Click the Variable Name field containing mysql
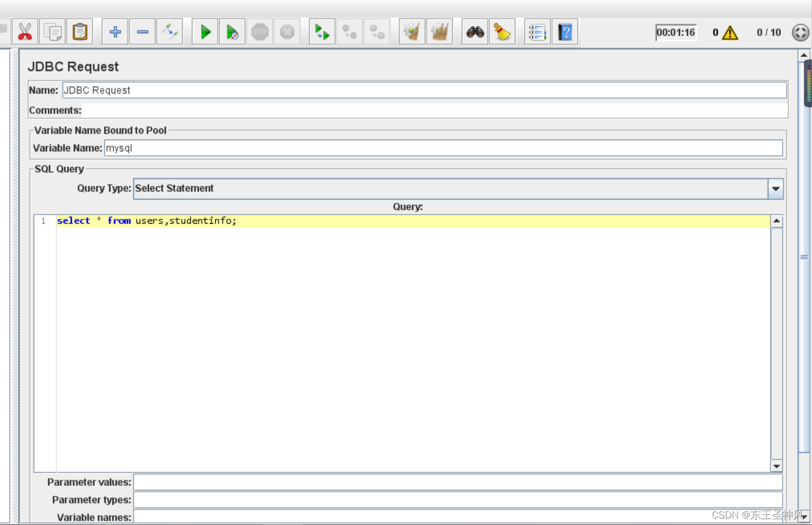 point(443,148)
